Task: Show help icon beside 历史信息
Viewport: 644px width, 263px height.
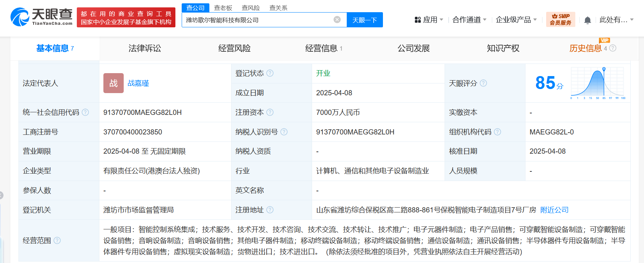Action: coord(613,48)
